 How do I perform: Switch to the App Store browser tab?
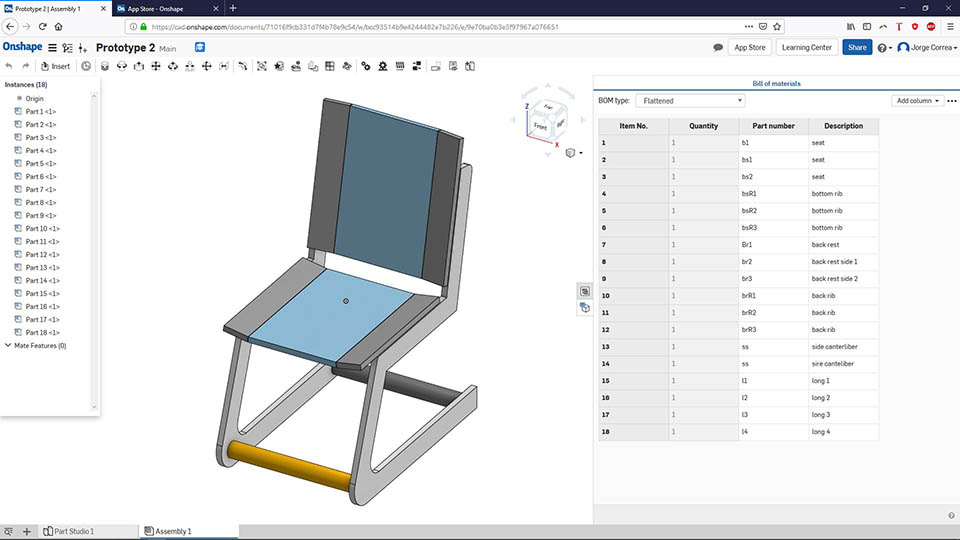tap(167, 9)
